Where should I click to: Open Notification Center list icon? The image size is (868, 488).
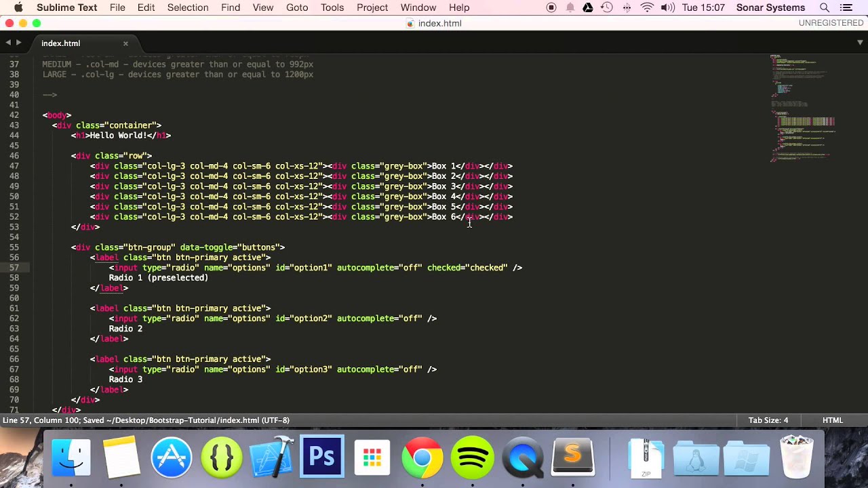846,7
